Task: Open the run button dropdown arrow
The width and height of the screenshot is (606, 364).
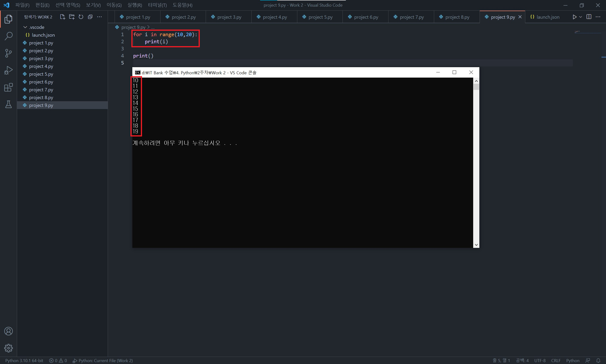Action: 580,17
